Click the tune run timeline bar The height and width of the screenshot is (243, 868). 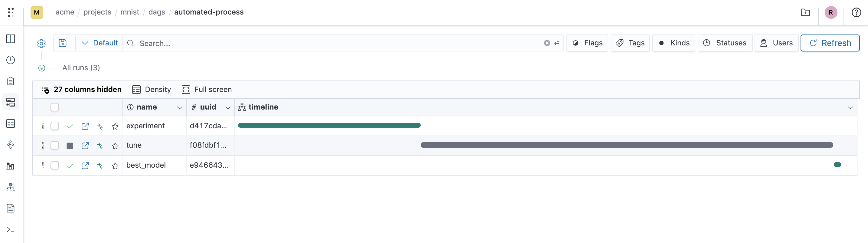(627, 145)
